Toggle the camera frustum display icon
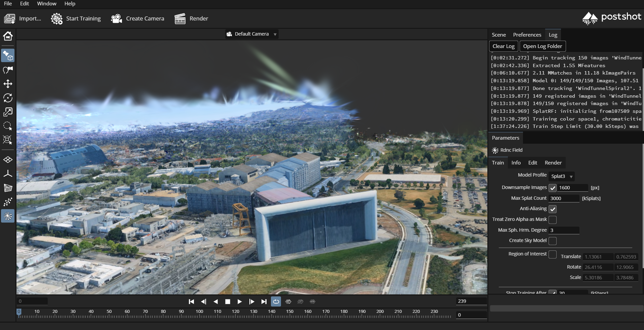 (8, 188)
